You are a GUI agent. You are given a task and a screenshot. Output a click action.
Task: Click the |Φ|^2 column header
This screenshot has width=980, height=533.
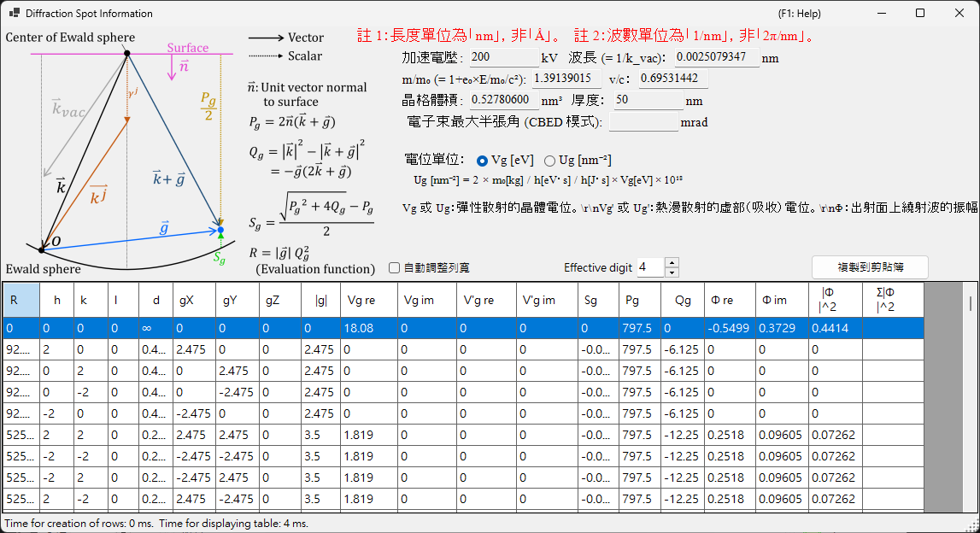click(x=835, y=300)
